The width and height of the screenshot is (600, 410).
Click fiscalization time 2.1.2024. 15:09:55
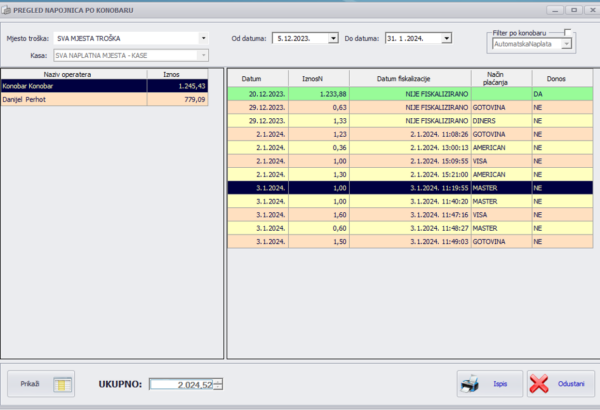point(410,161)
